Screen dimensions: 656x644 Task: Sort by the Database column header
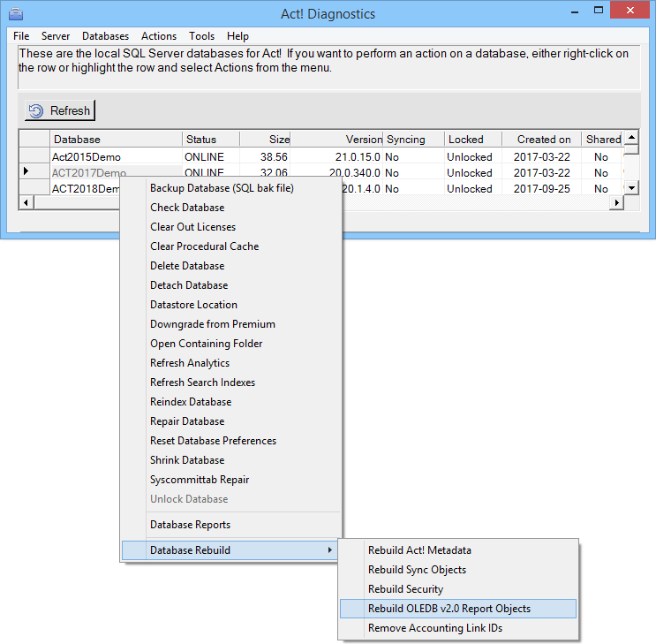coord(117,140)
